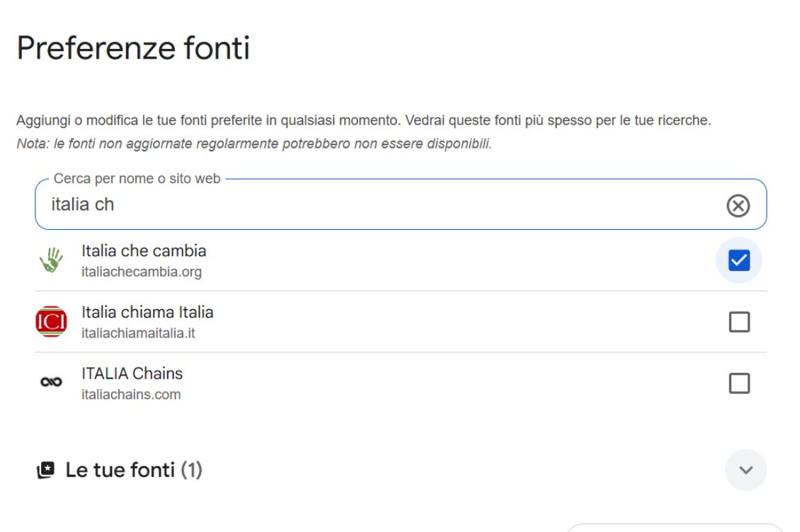Tick the ITALIA Chains checkbox
This screenshot has height=532, width=800.
tap(739, 383)
